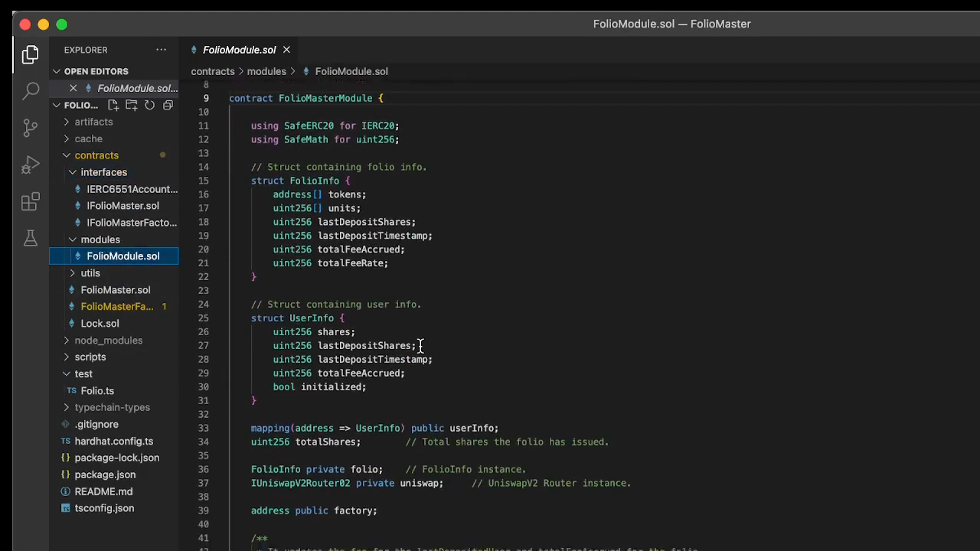Collapse the modules folder
The height and width of the screenshot is (551, 980).
[x=100, y=240]
